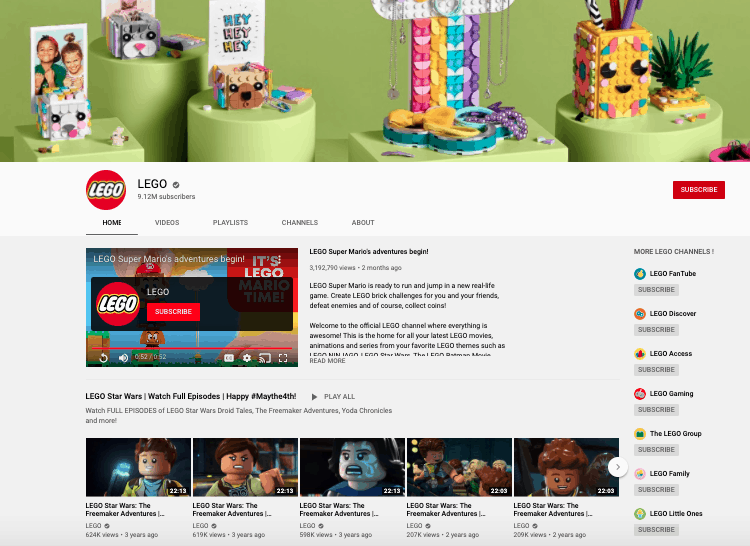Subscribe to LEGO Discover
The width and height of the screenshot is (750, 546).
point(656,330)
